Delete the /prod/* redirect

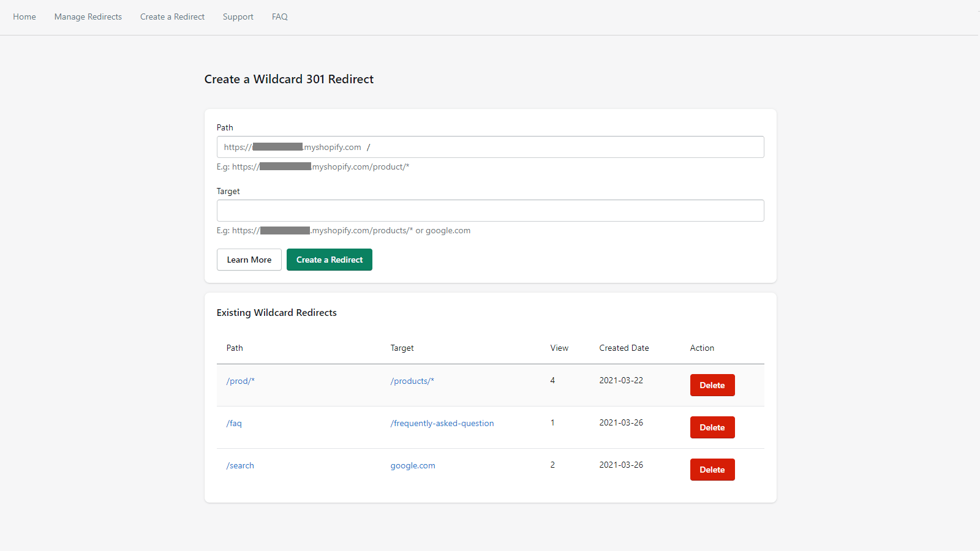[712, 385]
